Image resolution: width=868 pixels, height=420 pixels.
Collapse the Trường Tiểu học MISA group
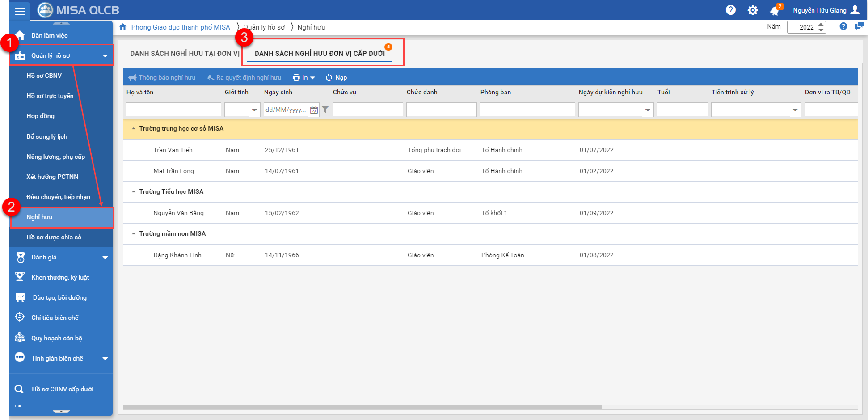click(134, 192)
